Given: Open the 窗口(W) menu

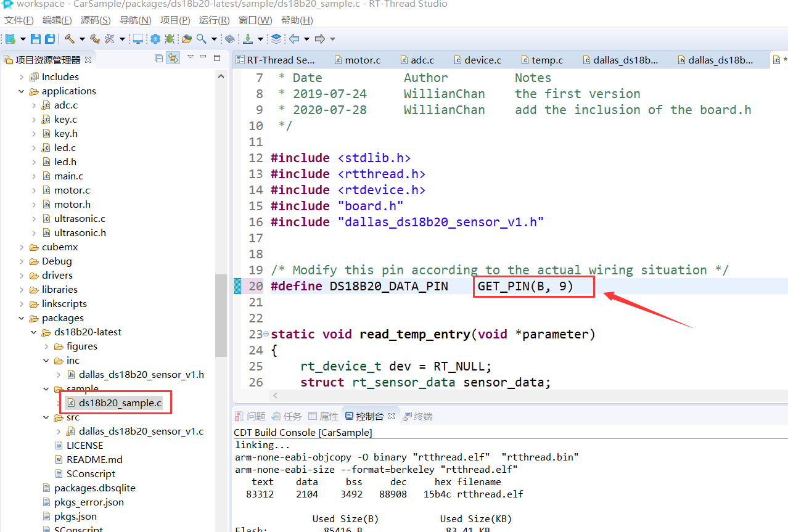Looking at the screenshot, I should [255, 20].
